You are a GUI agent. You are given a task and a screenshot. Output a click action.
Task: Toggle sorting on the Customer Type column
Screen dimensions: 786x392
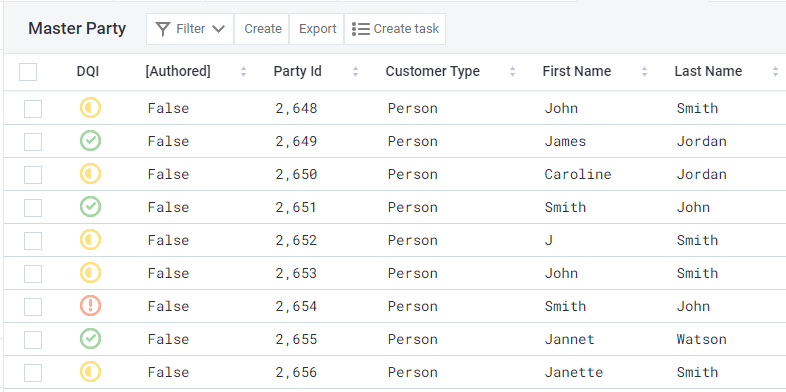(x=512, y=72)
